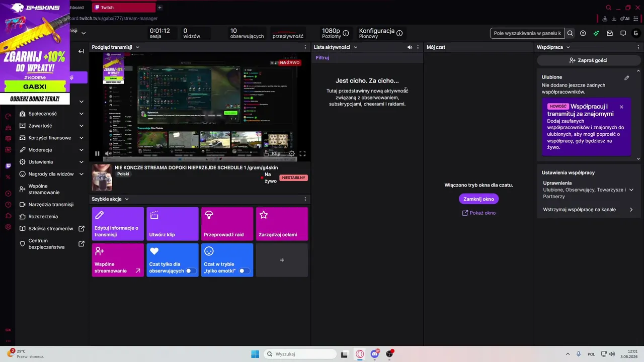Click the Pokaż okno chat link
Screen dimensions: 644x362
click(478, 213)
